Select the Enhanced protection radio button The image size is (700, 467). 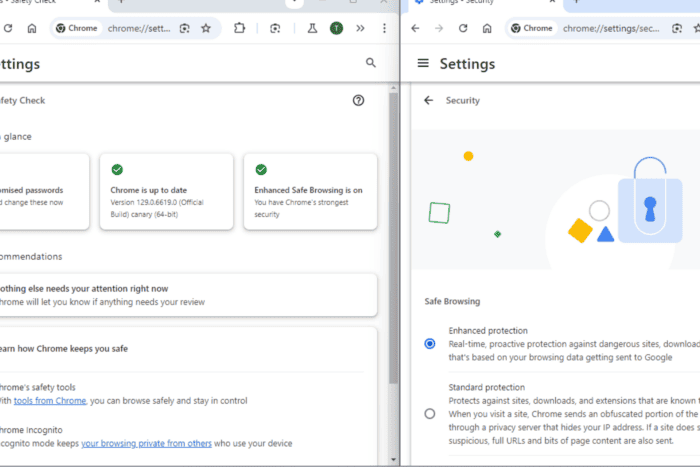430,343
